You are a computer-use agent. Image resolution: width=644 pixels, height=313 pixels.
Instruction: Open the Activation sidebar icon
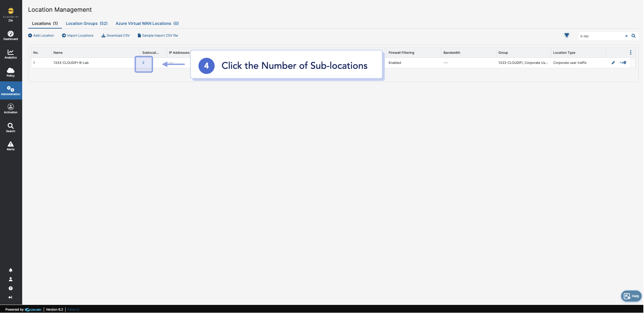(x=11, y=109)
